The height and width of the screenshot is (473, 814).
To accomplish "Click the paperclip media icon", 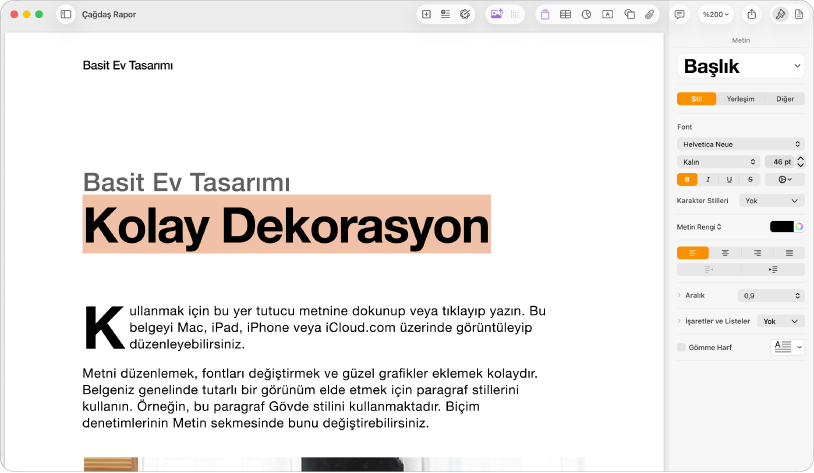I will tap(649, 15).
